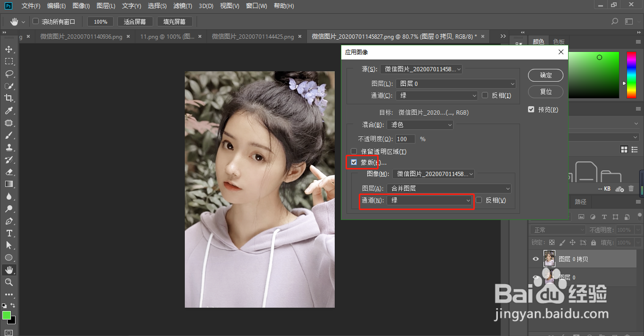The image size is (644, 336).
Task: Select the Ellipse shape tool
Action: point(8,258)
